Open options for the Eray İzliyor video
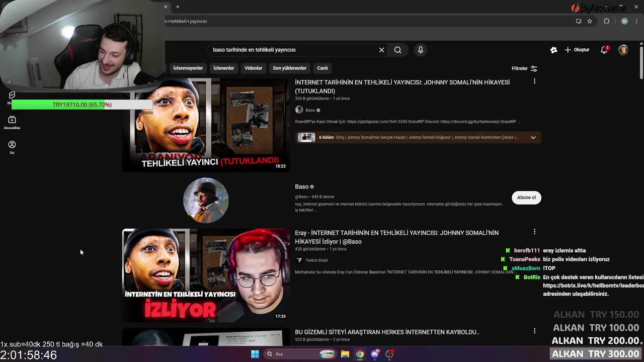 pos(534,232)
